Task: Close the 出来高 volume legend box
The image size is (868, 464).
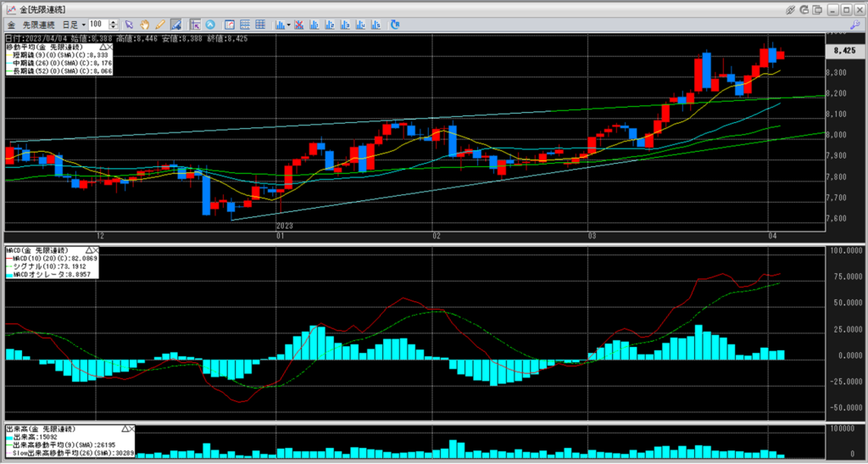Action: [x=131, y=430]
